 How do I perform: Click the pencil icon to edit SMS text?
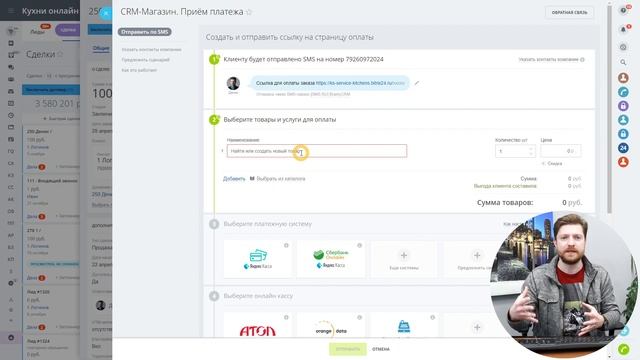[x=417, y=83]
